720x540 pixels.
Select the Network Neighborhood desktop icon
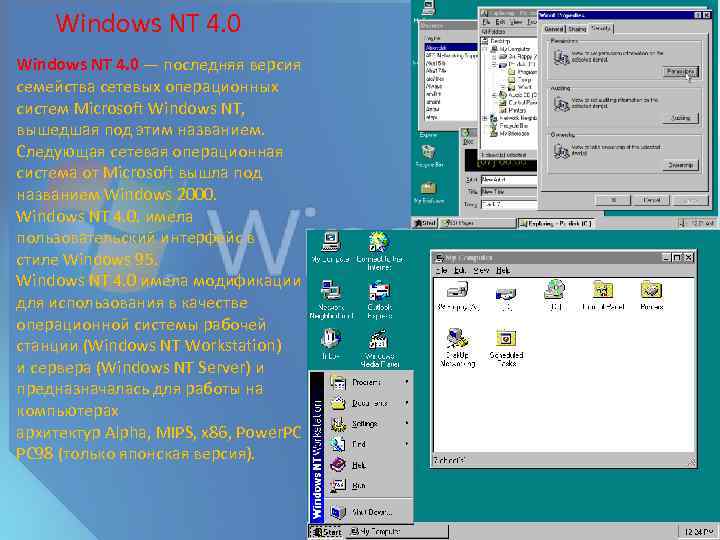331,299
